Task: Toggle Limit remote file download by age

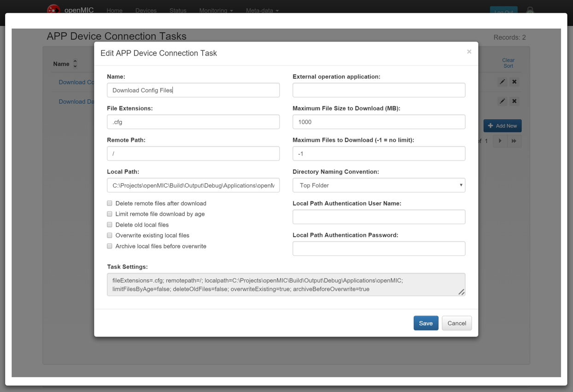Action: (110, 214)
